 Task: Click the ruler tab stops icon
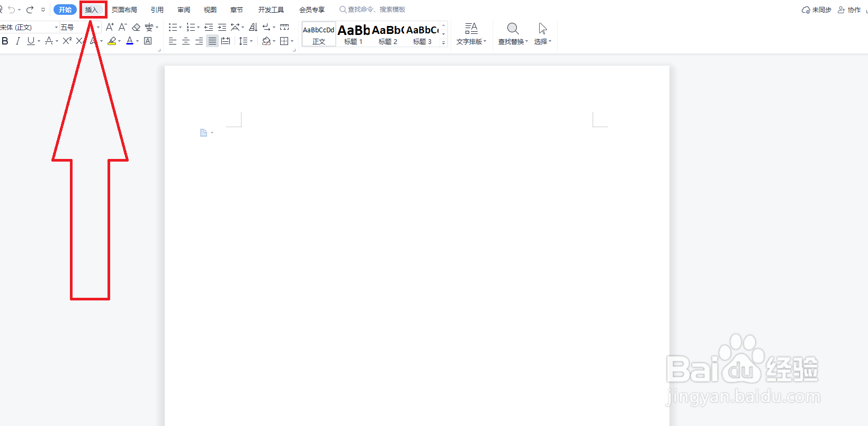coord(284,27)
